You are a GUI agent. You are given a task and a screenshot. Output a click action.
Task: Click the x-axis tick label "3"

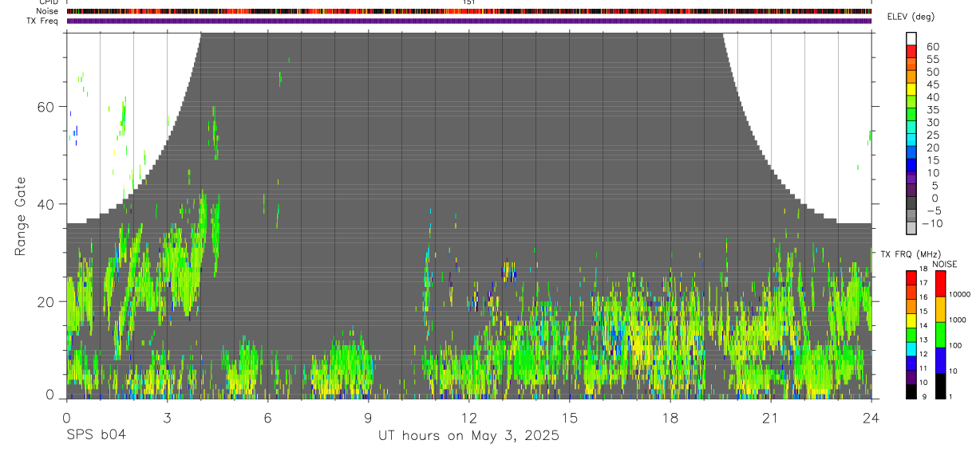click(167, 418)
